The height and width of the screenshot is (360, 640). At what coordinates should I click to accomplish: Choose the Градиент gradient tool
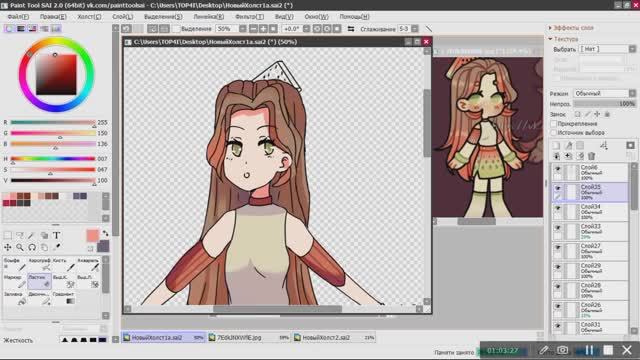tap(64, 298)
